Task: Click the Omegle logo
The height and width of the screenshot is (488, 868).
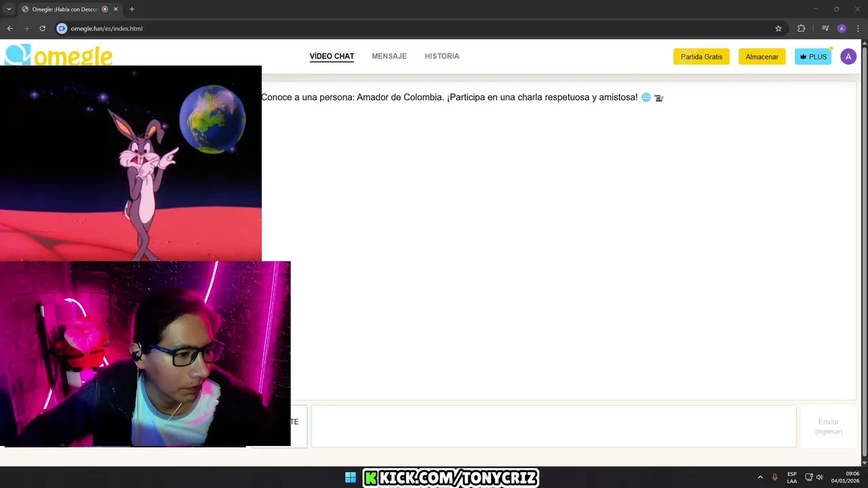Action: coord(58,55)
